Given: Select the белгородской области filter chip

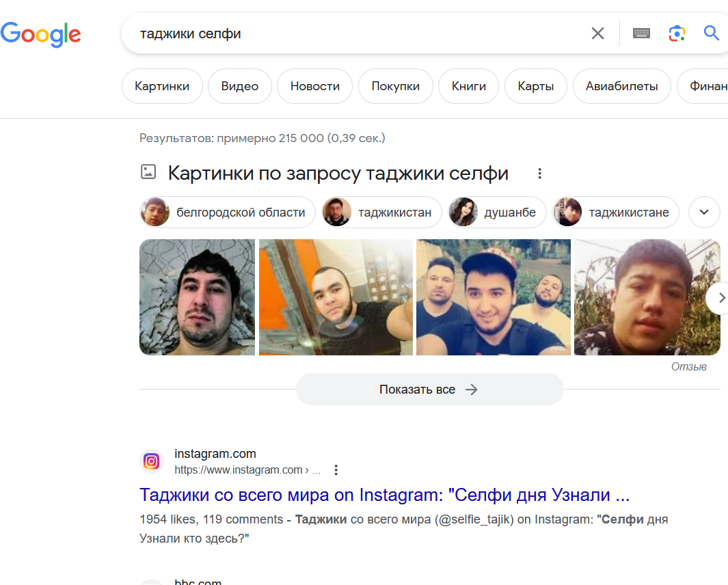Looking at the screenshot, I should tap(228, 212).
